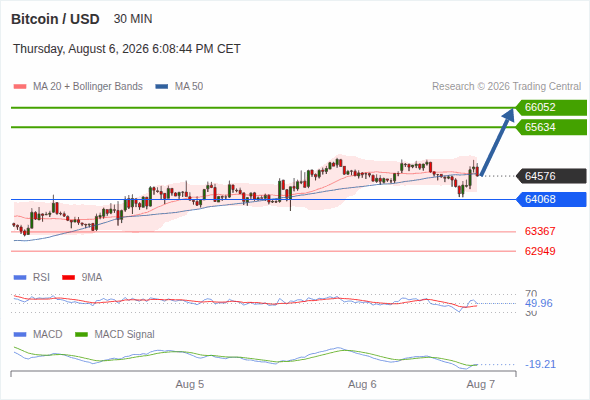Click the MA 50 legend label

pyautogui.click(x=189, y=87)
